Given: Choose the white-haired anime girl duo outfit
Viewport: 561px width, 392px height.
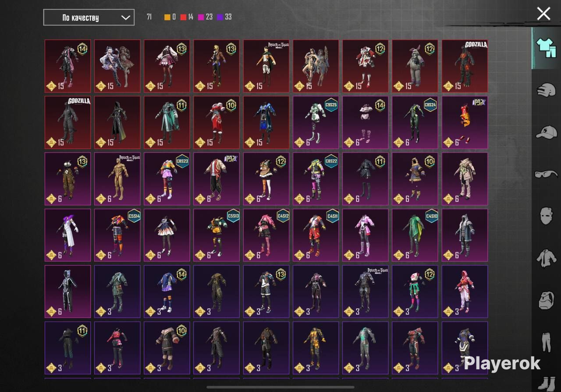Looking at the screenshot, I should [117, 66].
